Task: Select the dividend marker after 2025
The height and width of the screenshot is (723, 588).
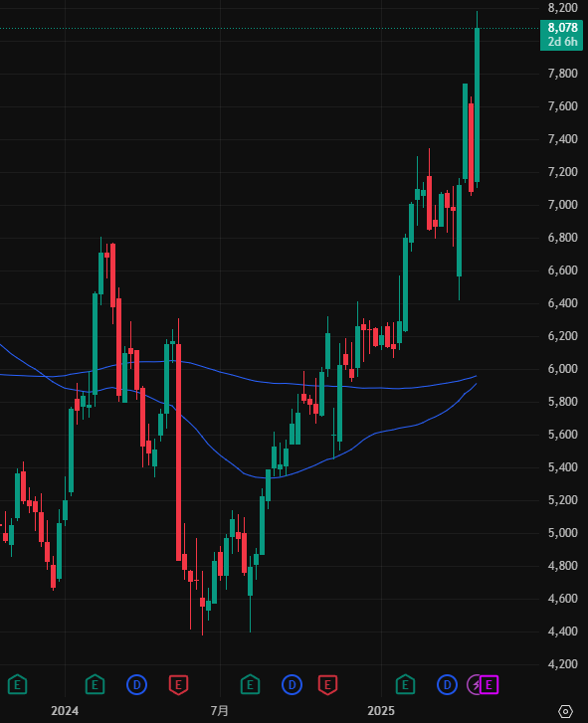Action: (447, 685)
